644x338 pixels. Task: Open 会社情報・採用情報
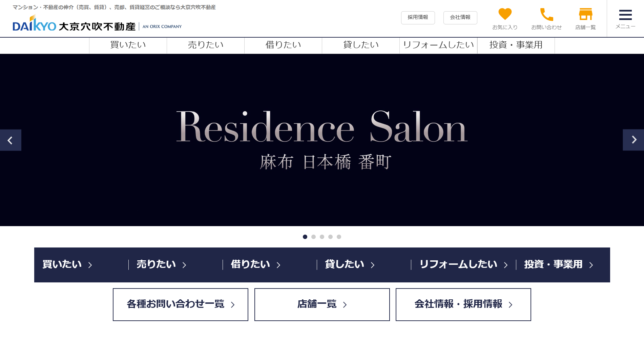click(463, 304)
